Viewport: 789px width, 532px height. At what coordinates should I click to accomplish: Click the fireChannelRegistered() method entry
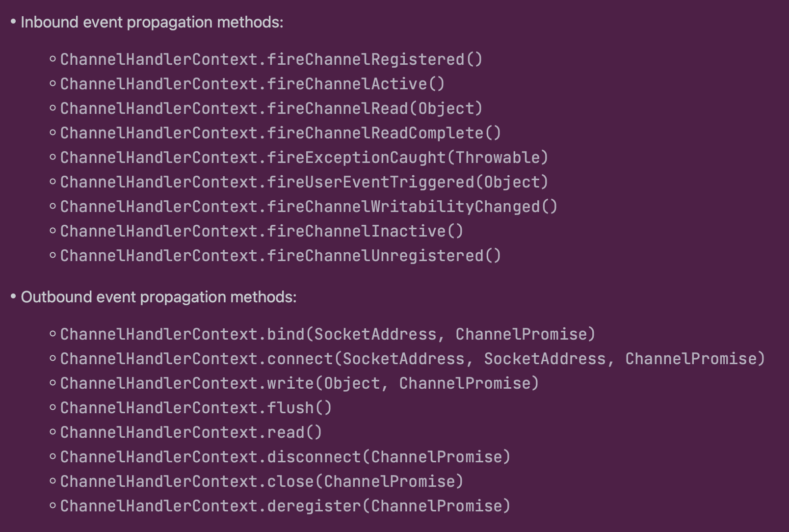coord(271,59)
